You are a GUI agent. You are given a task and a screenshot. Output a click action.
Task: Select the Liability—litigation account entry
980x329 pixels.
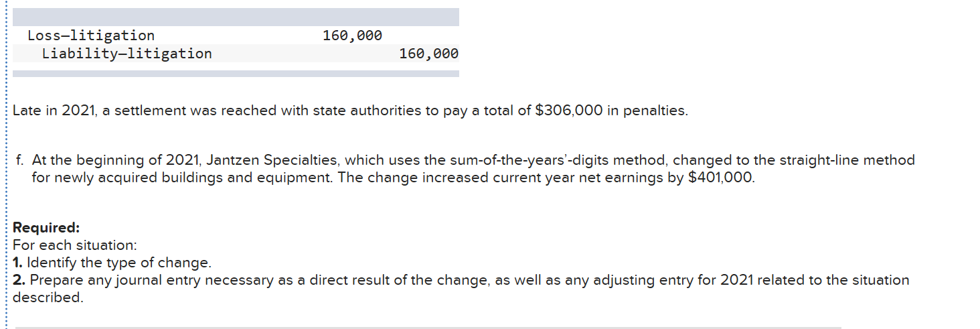pyautogui.click(x=127, y=54)
